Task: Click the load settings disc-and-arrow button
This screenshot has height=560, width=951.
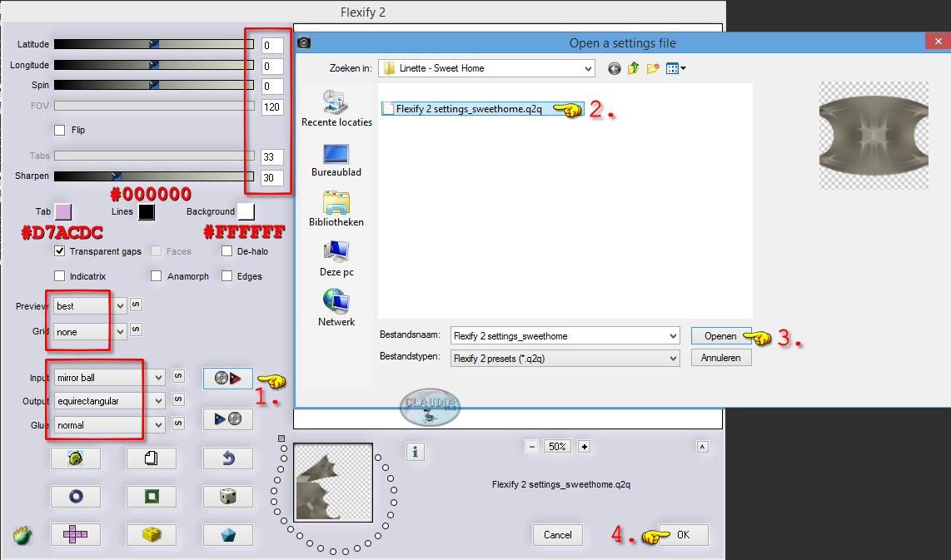Action: pos(227,378)
